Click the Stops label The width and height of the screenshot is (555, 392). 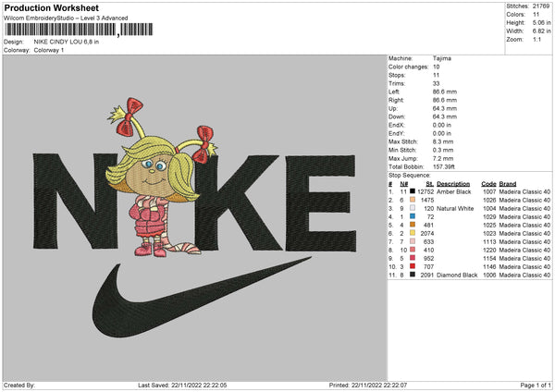pyautogui.click(x=397, y=75)
